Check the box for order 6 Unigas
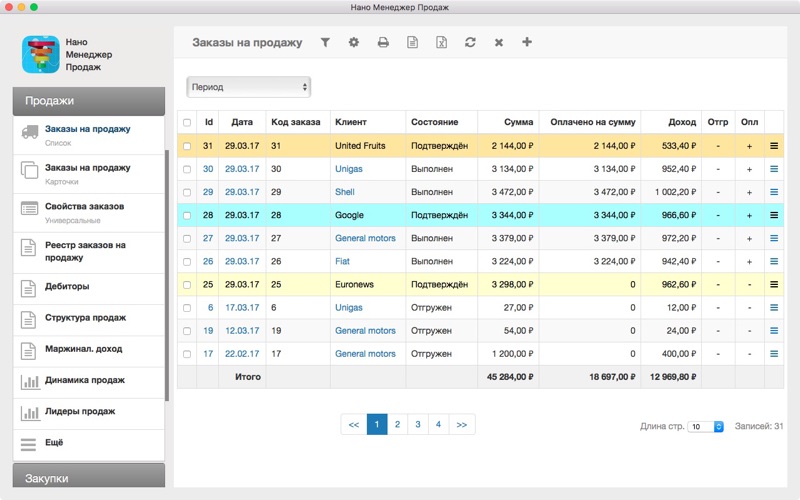The height and width of the screenshot is (500, 800). pyautogui.click(x=187, y=308)
